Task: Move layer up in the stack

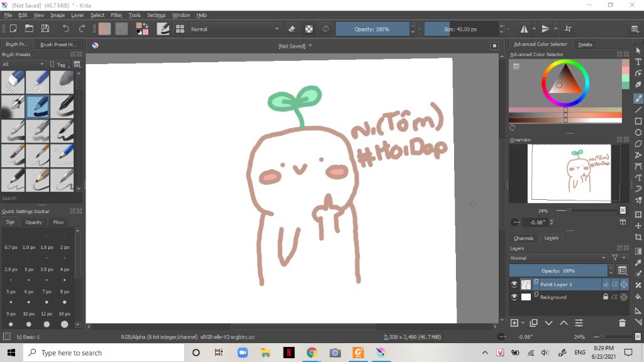Action: click(563, 323)
